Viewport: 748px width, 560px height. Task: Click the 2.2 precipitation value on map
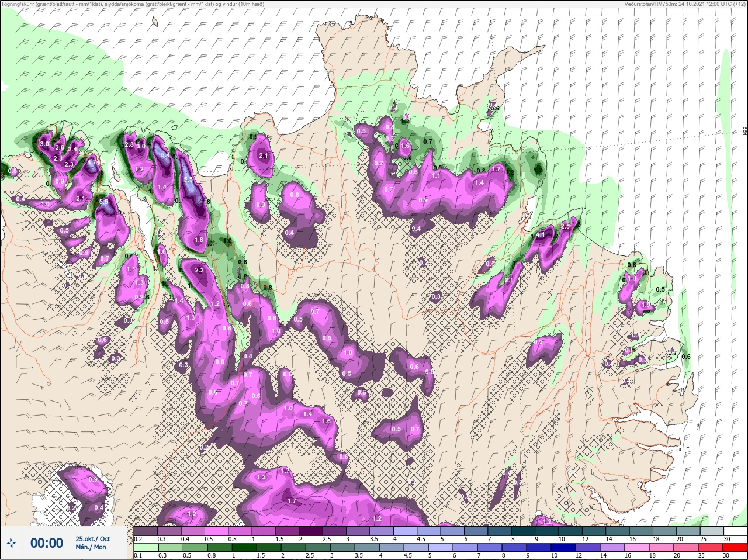199,270
